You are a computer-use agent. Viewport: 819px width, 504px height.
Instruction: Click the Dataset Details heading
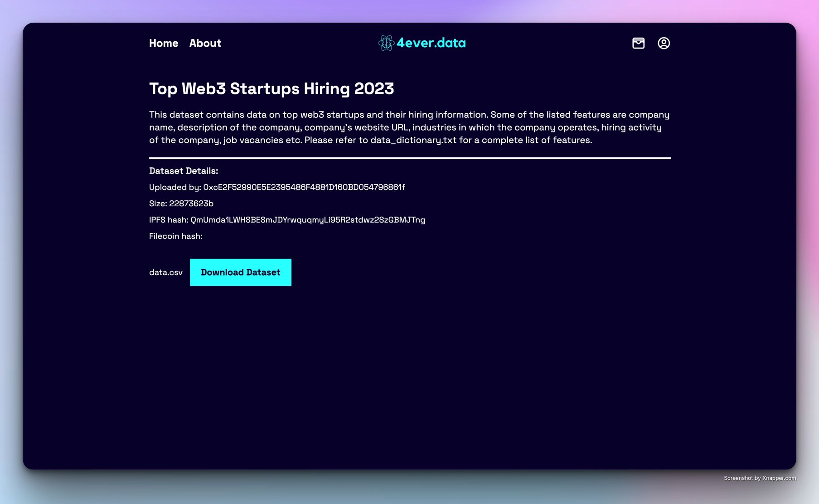184,171
